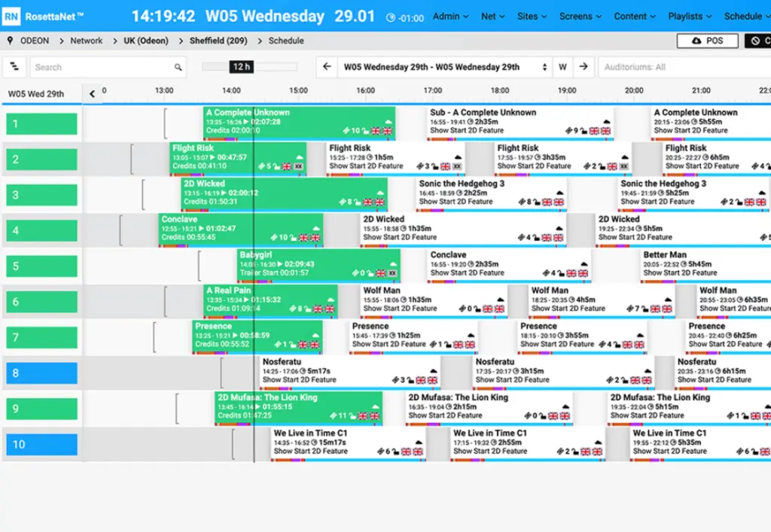
Task: Click the W week view button
Action: coord(562,67)
